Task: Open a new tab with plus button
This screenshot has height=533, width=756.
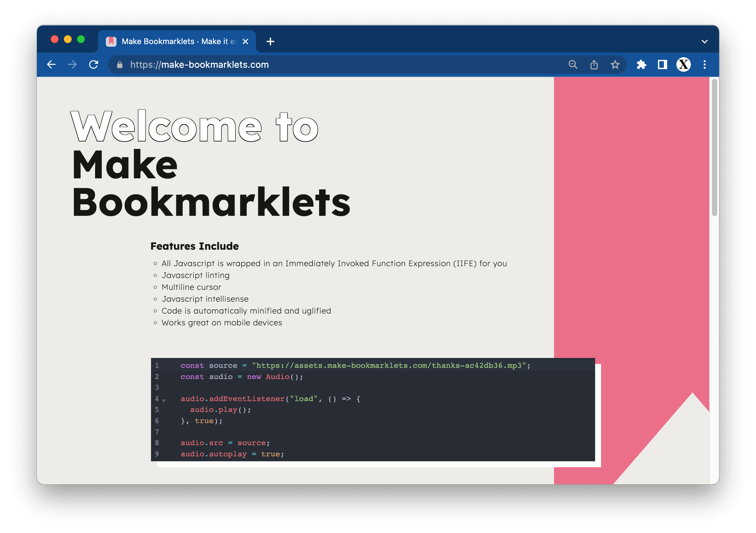Action: click(270, 41)
